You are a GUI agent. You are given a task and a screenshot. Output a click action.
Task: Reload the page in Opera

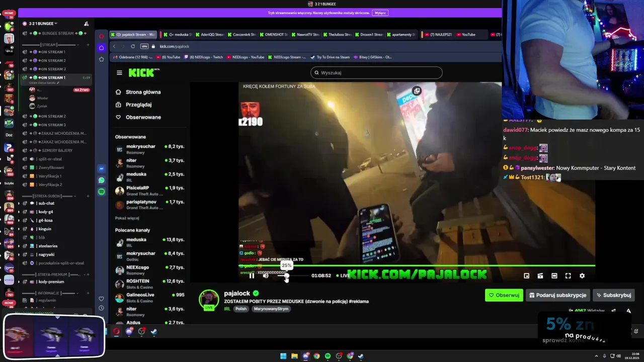coord(133,46)
